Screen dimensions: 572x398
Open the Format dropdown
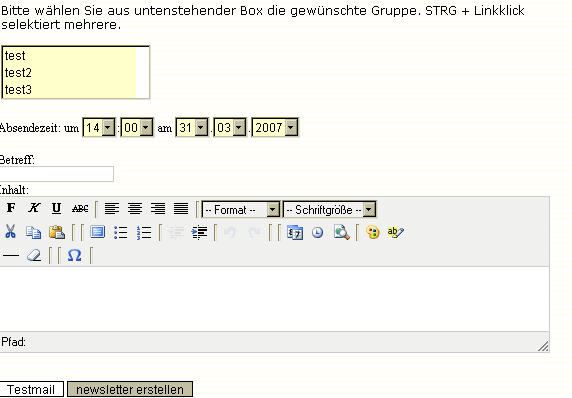click(x=241, y=210)
